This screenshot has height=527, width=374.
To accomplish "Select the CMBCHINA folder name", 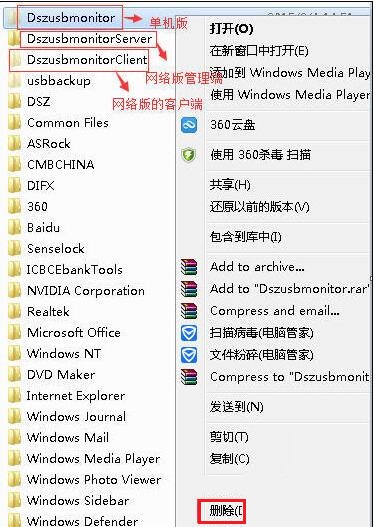I will point(60,165).
